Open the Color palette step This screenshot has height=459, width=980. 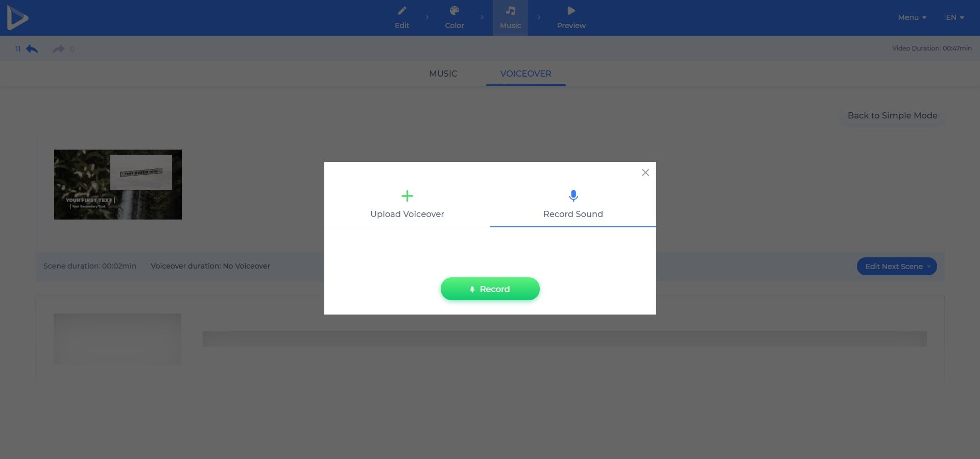[454, 11]
